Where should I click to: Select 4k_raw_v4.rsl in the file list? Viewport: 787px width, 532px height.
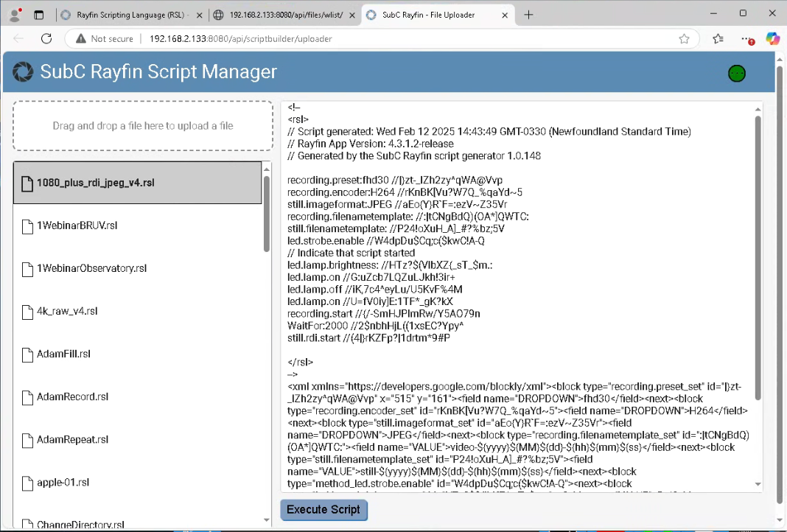coord(67,311)
